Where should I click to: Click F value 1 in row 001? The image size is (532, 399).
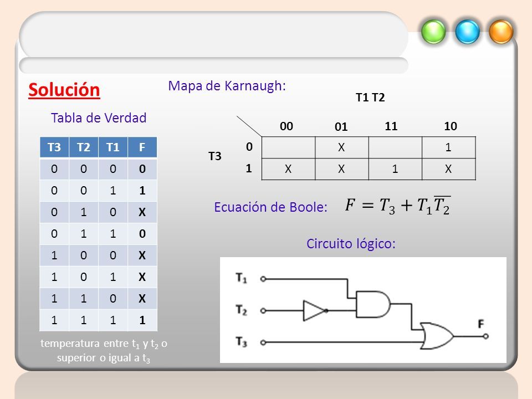tap(142, 191)
